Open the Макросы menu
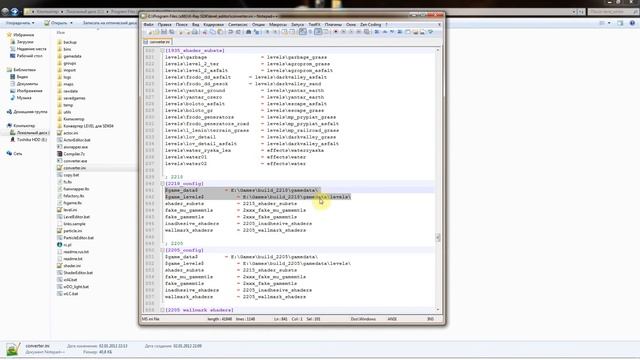Viewport: 640px width, 360px height. [278, 25]
